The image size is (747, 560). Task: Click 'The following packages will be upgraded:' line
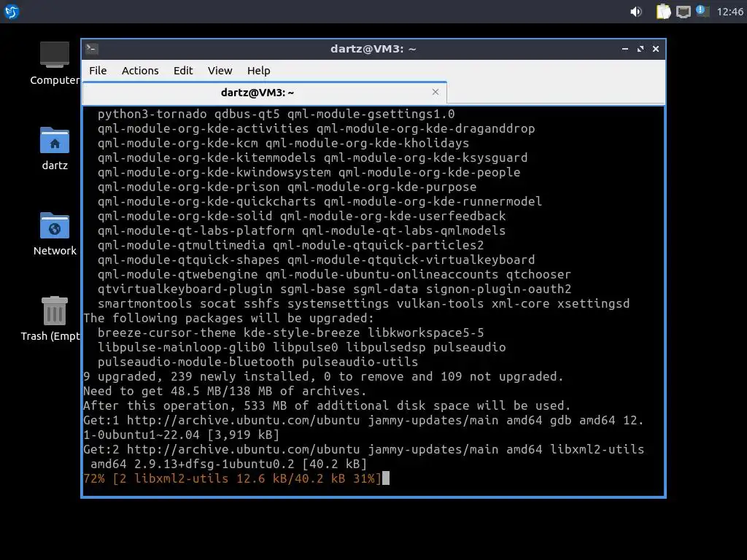(x=228, y=318)
